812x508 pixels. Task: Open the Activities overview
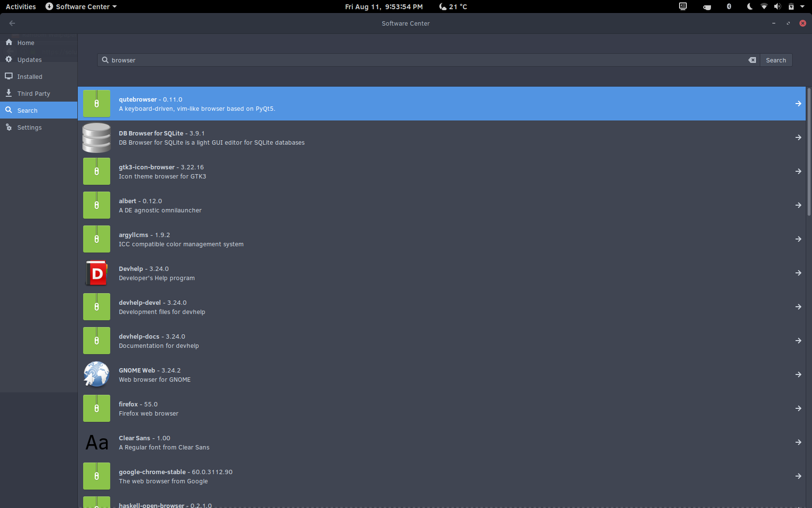coord(21,6)
